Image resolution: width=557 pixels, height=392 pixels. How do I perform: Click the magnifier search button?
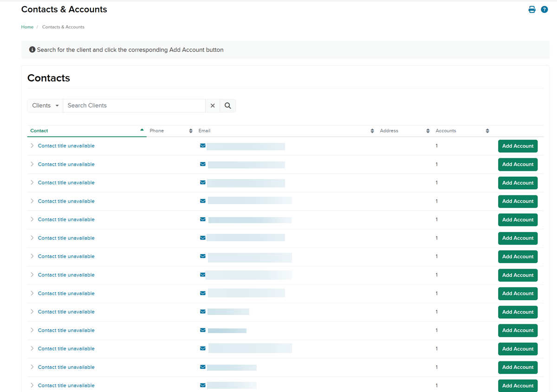[227, 106]
